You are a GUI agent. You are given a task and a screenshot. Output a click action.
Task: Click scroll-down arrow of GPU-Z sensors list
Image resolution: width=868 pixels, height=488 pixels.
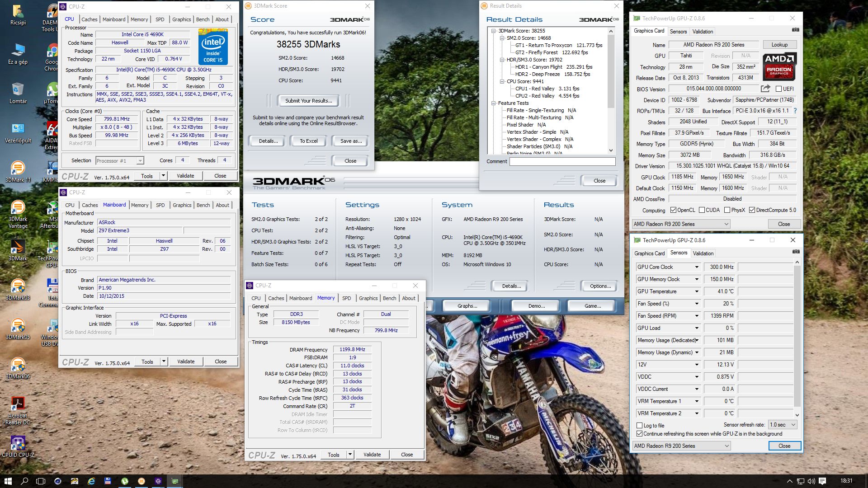pos(797,415)
